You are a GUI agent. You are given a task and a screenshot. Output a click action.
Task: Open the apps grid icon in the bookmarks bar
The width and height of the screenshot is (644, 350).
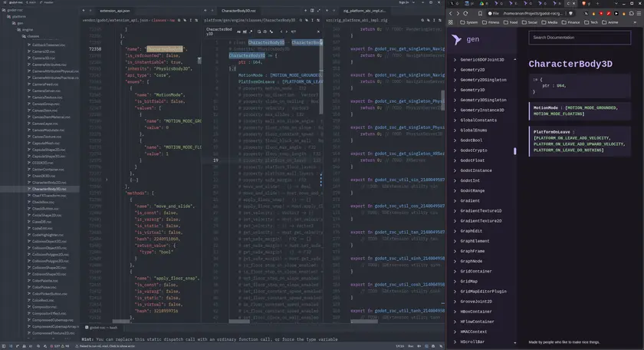click(451, 22)
